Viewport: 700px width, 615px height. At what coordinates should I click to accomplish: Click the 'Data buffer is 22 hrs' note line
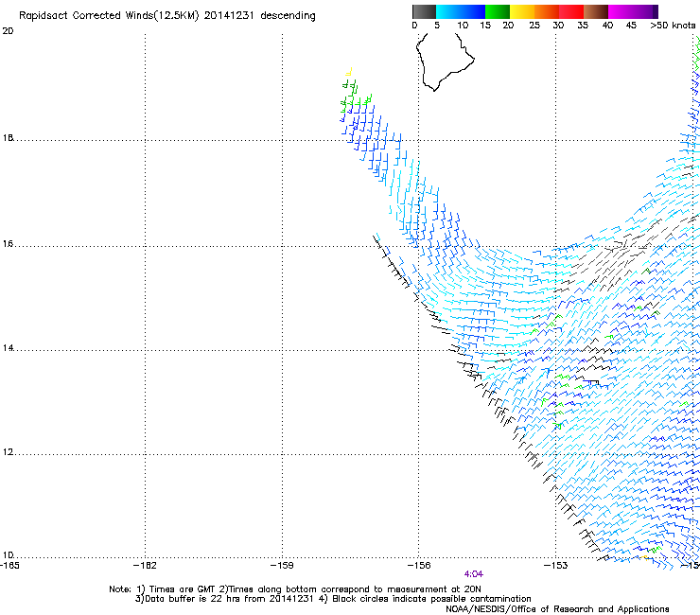pyautogui.click(x=333, y=599)
